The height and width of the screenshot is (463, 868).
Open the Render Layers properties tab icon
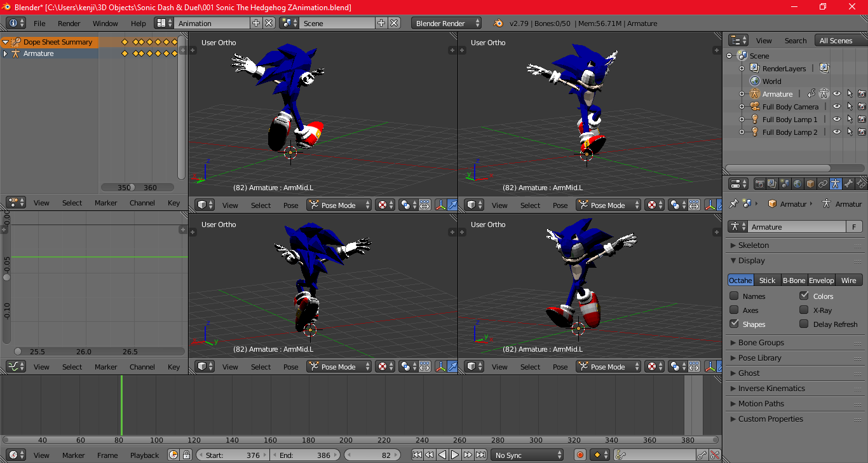[x=772, y=184]
